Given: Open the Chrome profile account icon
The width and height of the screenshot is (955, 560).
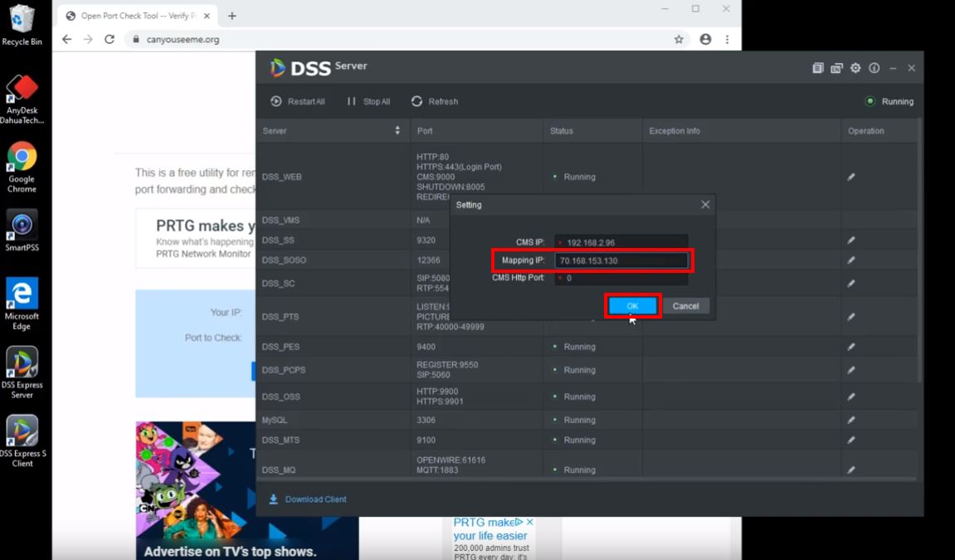Looking at the screenshot, I should pos(705,39).
